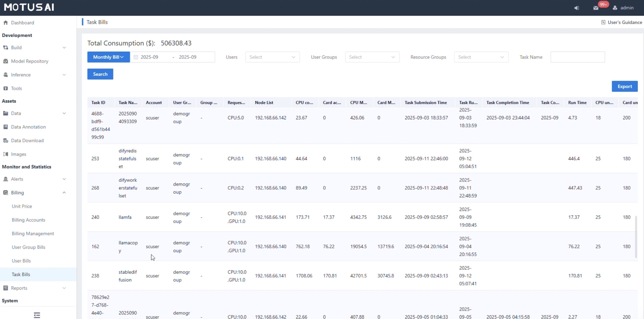The image size is (644, 319).
Task: Open the Monthly Bill dropdown
Action: point(108,57)
